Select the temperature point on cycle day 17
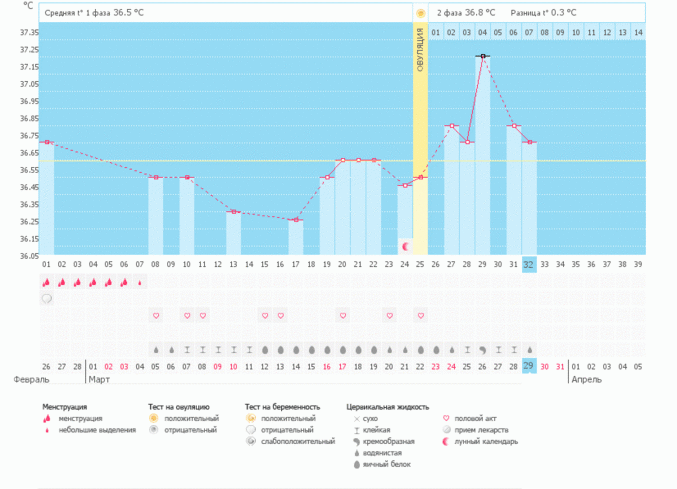The height and width of the screenshot is (489, 677). tap(296, 220)
